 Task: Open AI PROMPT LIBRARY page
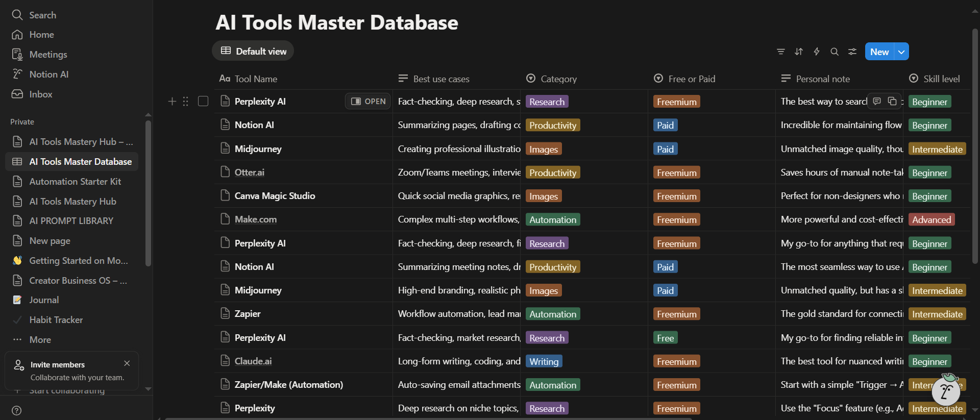click(71, 221)
